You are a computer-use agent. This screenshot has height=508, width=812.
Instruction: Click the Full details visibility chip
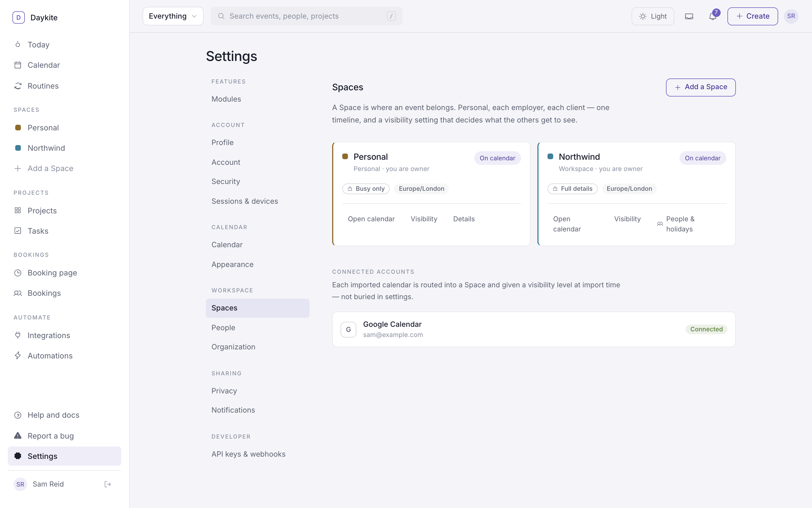pos(572,189)
